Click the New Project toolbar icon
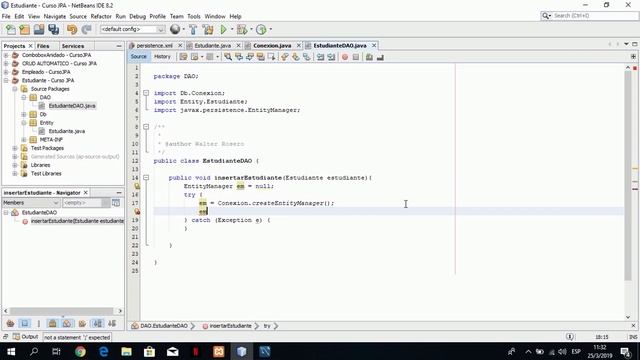The width and height of the screenshot is (640, 360). click(x=24, y=29)
